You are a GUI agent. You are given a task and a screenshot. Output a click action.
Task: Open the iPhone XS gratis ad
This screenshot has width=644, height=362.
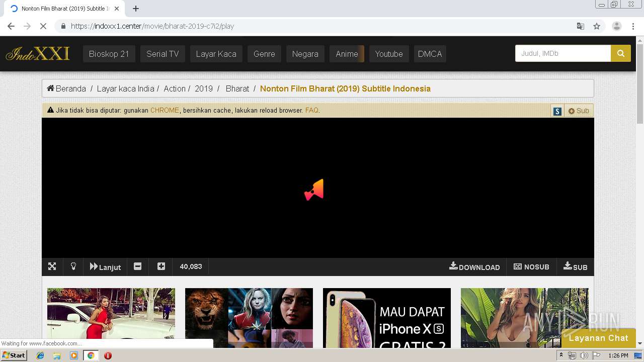pos(387,318)
